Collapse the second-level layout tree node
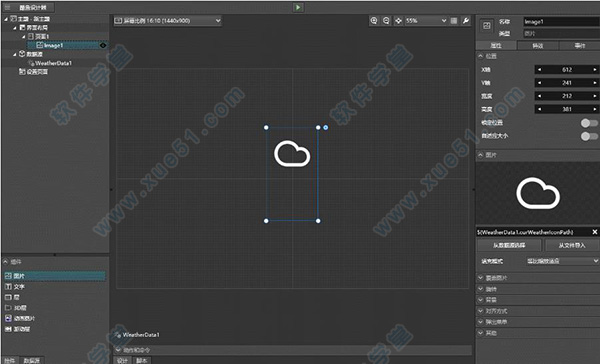The image size is (600, 364). tap(15, 28)
